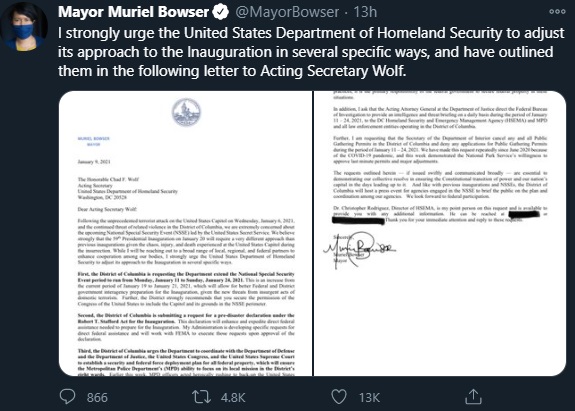Click the reply speech bubble icon
This screenshot has height=411, width=575.
pyautogui.click(x=67, y=397)
